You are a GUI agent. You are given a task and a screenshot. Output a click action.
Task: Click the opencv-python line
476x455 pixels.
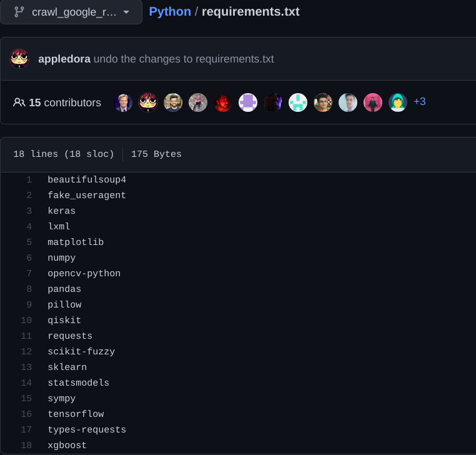tap(84, 273)
